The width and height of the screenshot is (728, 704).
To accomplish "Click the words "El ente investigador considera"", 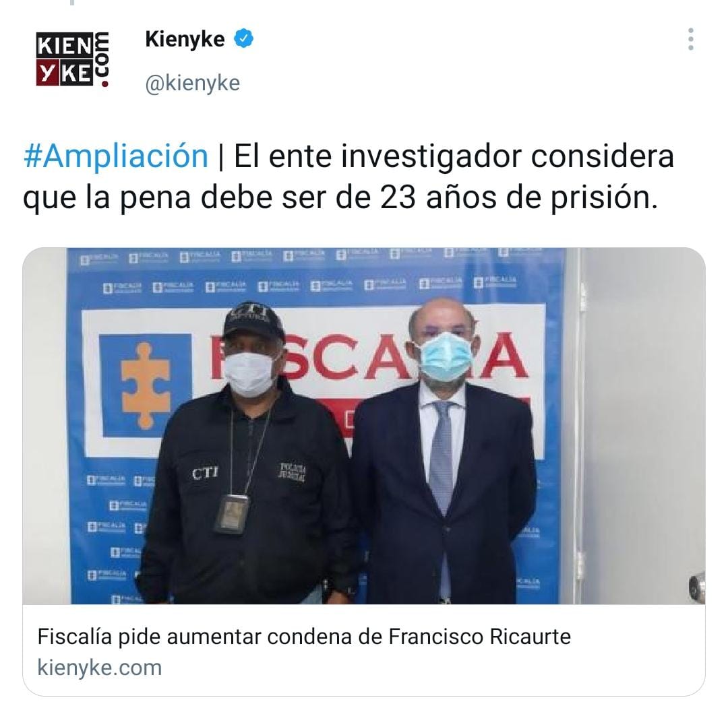I will (454, 156).
